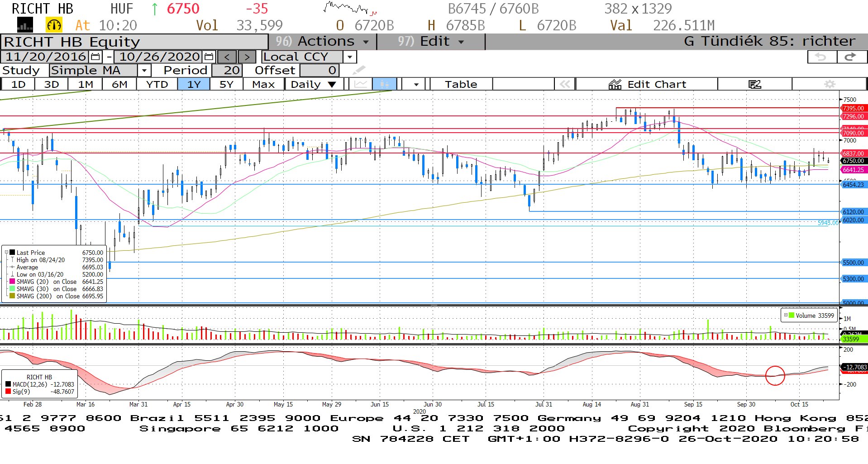
Task: Click the SMAVG (20) magenta color swatch
Action: [12, 282]
